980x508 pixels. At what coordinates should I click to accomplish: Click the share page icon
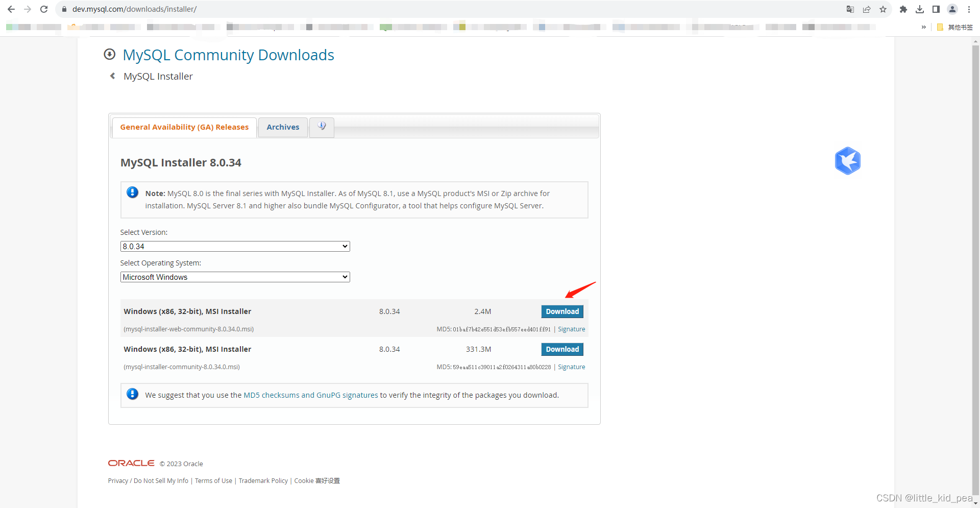[867, 9]
